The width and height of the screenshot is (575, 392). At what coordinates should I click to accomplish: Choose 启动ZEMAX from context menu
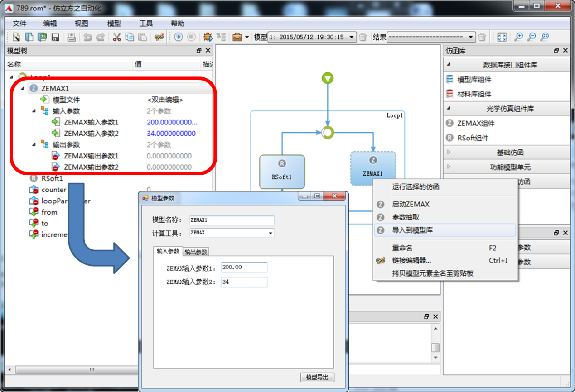pyautogui.click(x=445, y=204)
